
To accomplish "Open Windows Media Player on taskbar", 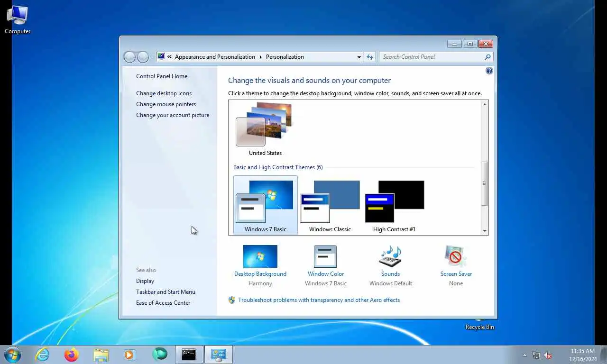I will coord(129,355).
